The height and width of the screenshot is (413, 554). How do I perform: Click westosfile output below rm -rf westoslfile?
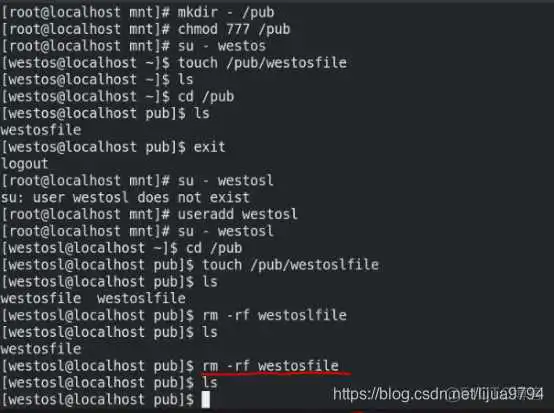pos(41,349)
